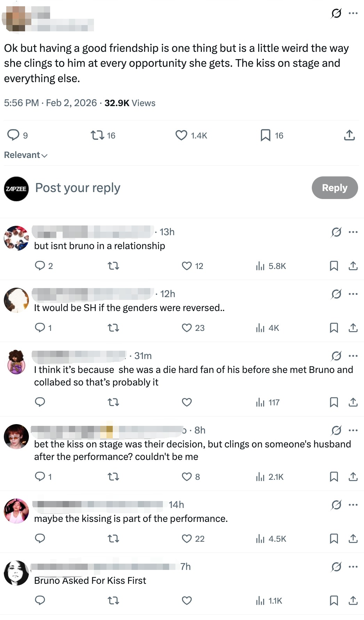Expand the Relevant sort dropdown
364x620 pixels.
point(26,155)
